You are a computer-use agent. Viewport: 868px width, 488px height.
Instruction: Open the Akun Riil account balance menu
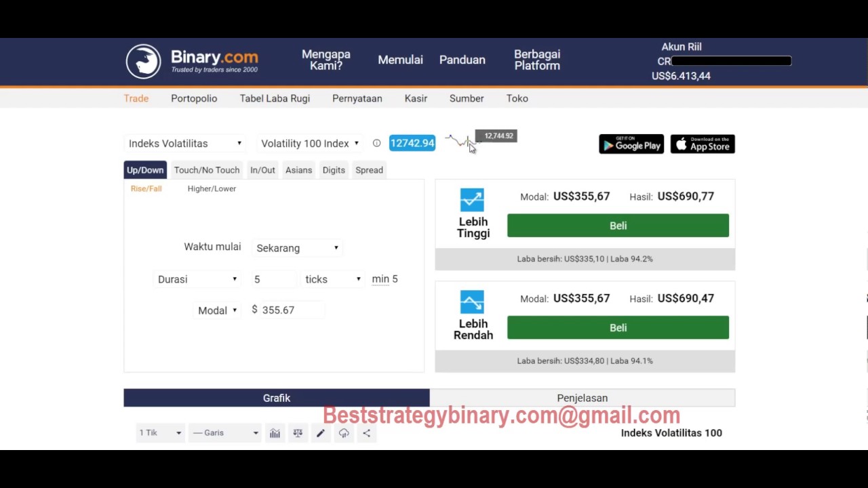pos(721,61)
